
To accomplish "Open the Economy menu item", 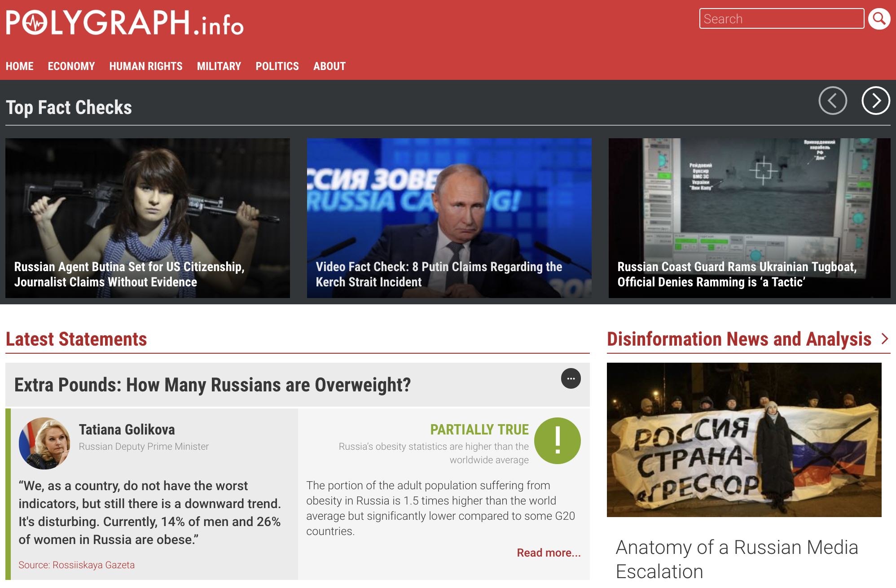I will click(71, 66).
